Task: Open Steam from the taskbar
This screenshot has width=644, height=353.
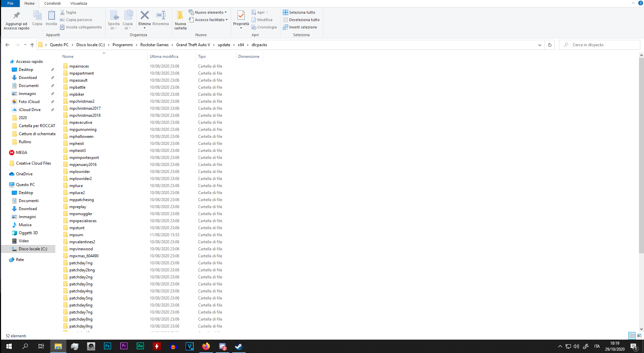Action: [x=239, y=346]
